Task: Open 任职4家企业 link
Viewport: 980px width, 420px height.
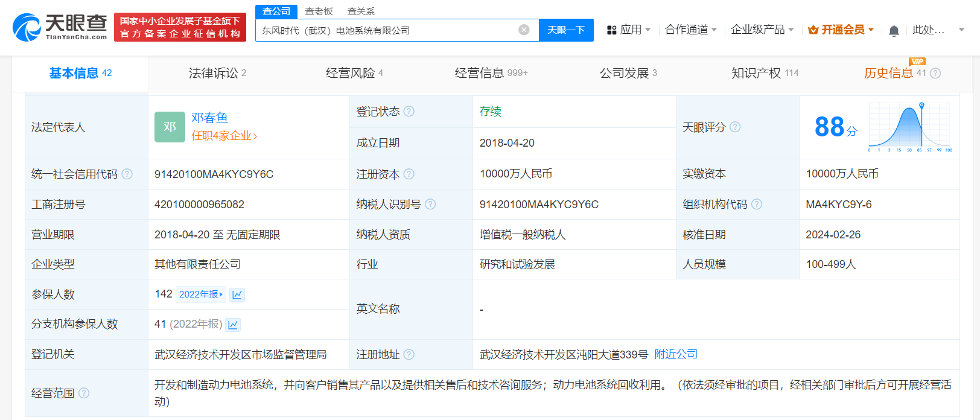Action: [x=224, y=136]
